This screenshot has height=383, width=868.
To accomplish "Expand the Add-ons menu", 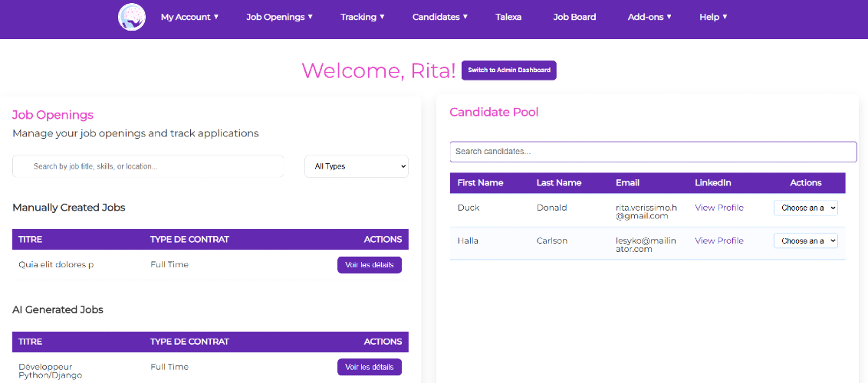I will click(x=649, y=17).
